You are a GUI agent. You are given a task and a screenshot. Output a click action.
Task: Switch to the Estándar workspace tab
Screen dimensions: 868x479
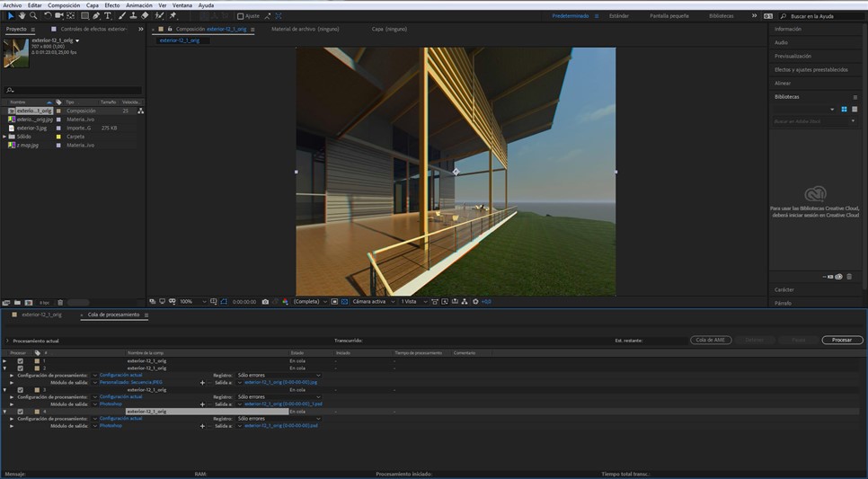point(619,15)
